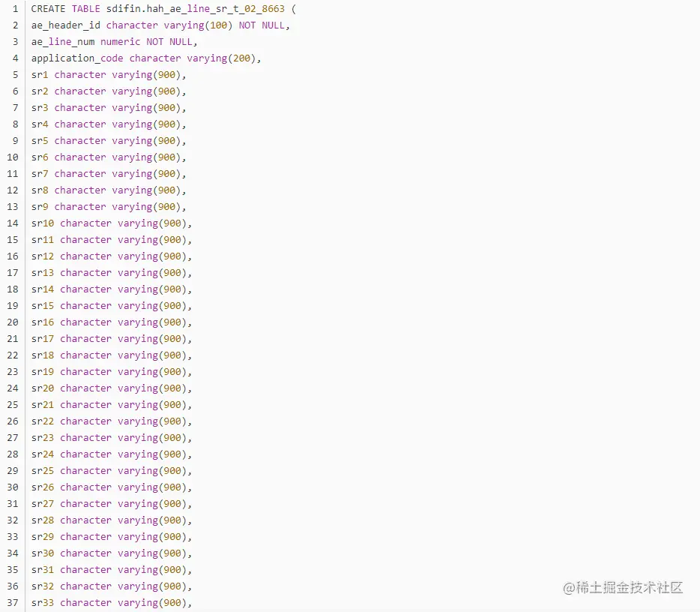Click the sr10 column definition line
Screen dimensions: 700x612
point(112,223)
